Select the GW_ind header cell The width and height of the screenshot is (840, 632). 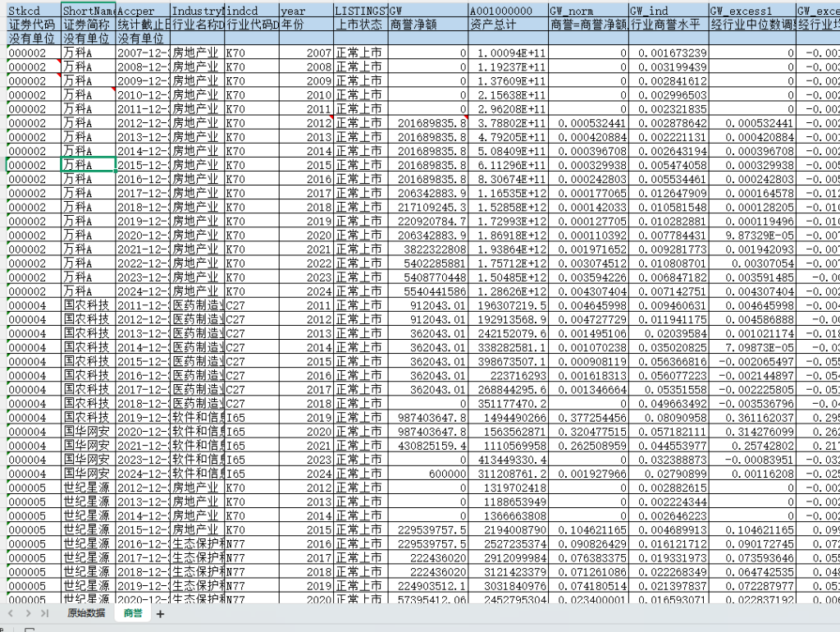669,11
